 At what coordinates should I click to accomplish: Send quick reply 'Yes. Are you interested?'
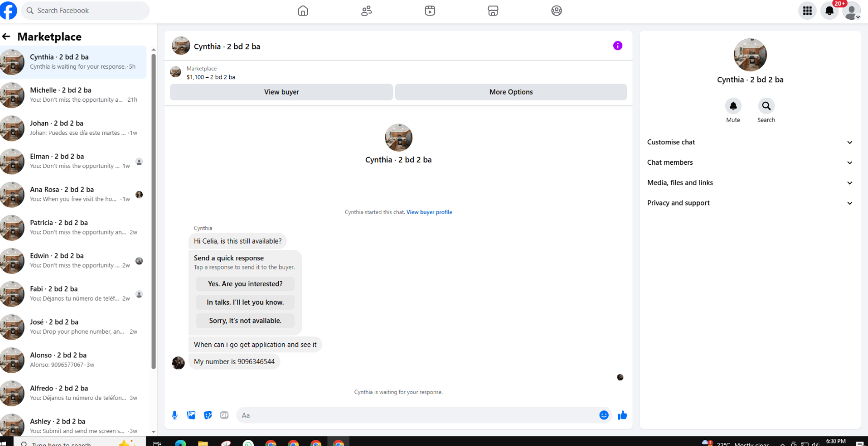[x=245, y=284]
